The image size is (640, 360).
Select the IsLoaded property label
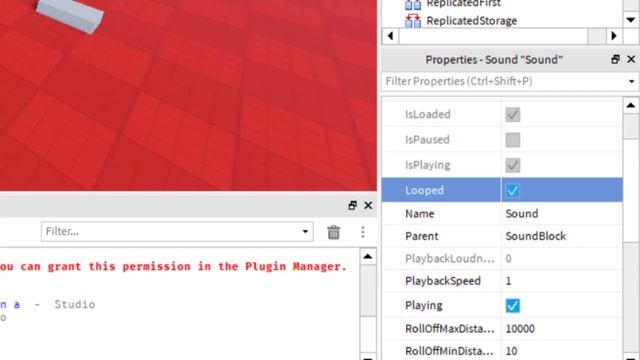pyautogui.click(x=428, y=114)
